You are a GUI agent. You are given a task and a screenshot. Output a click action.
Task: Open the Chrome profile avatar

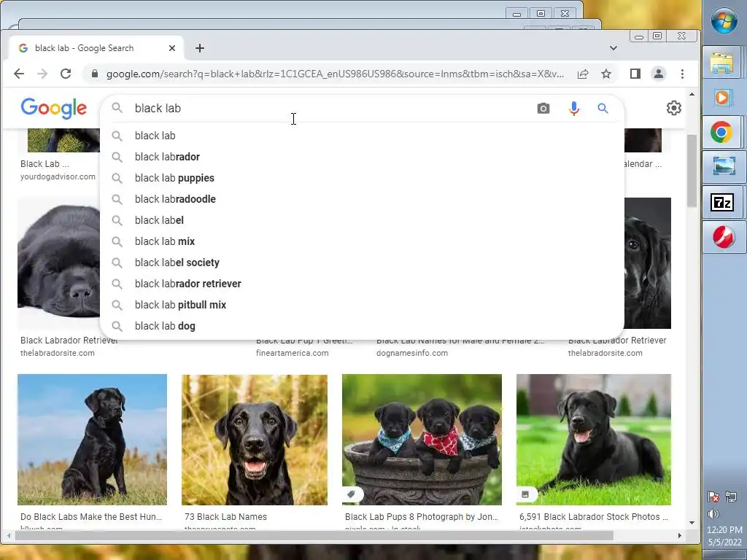pos(659,74)
